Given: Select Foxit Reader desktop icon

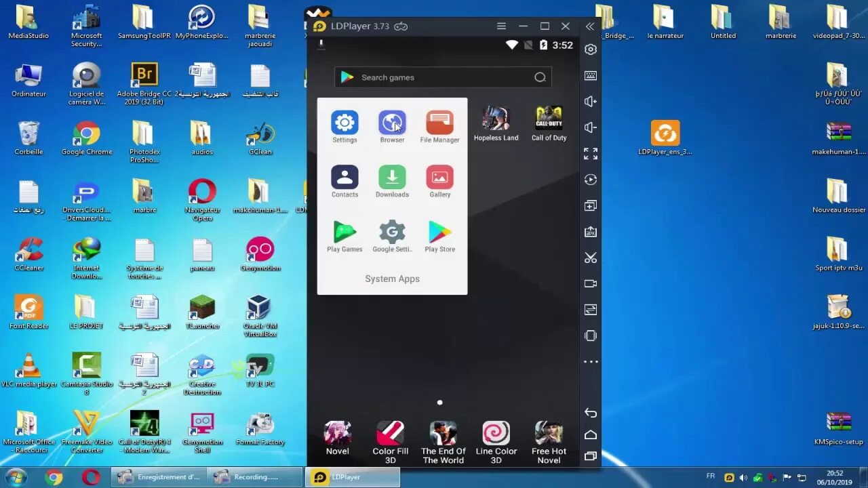Looking at the screenshot, I should click(28, 312).
